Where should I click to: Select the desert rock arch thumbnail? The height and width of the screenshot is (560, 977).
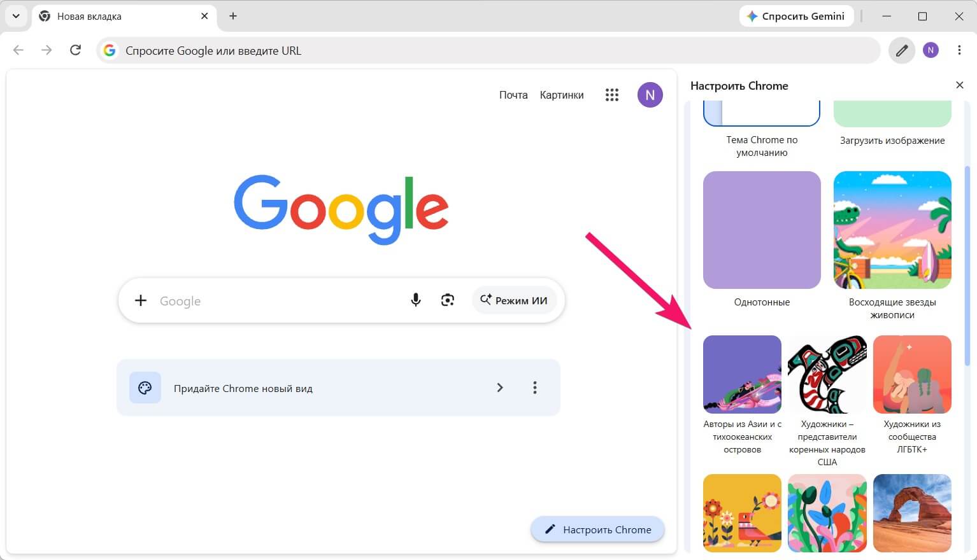click(x=912, y=513)
